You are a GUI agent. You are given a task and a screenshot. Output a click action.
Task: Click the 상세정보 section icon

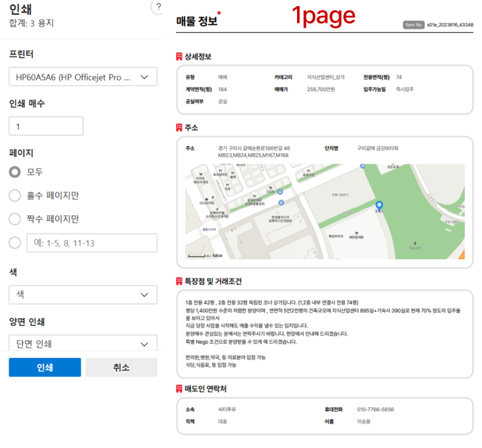tap(179, 57)
